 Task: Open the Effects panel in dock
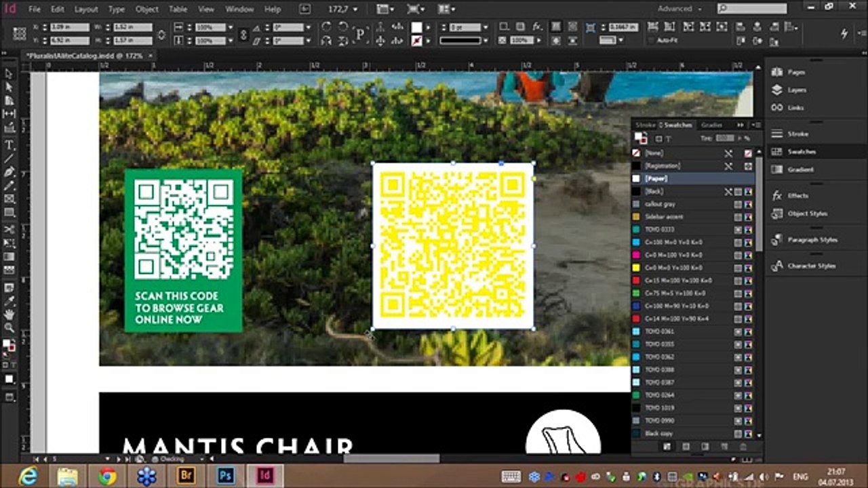pyautogui.click(x=797, y=195)
